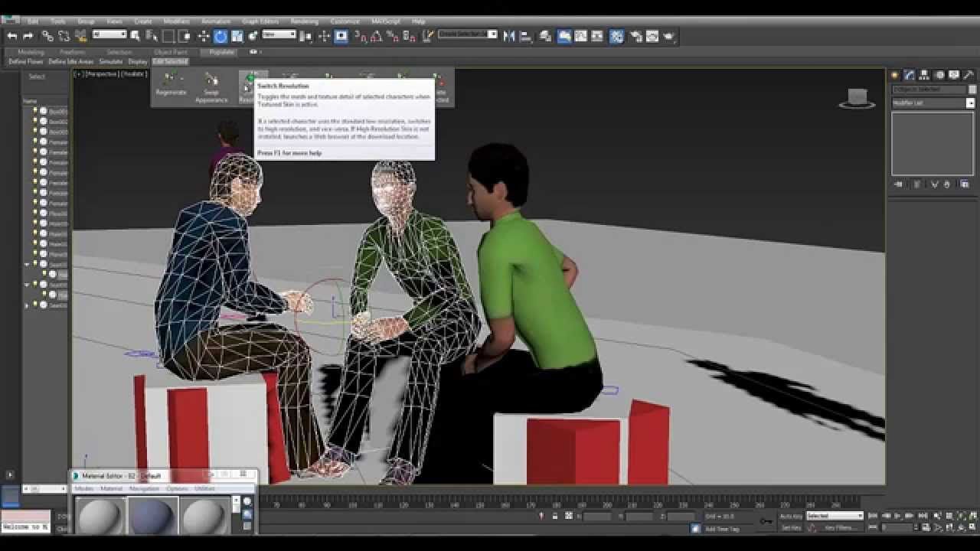Open the Hierarchy command panel tab
This screenshot has height=551, width=980.
(x=924, y=75)
